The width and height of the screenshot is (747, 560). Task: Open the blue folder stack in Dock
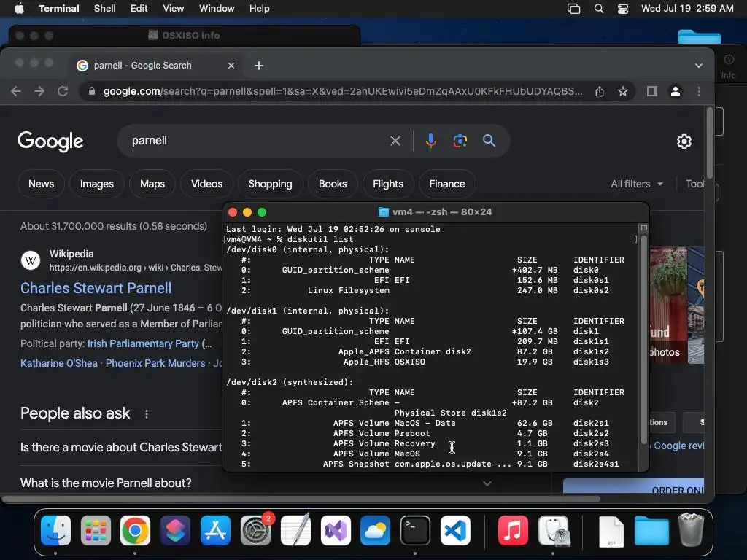pos(651,531)
